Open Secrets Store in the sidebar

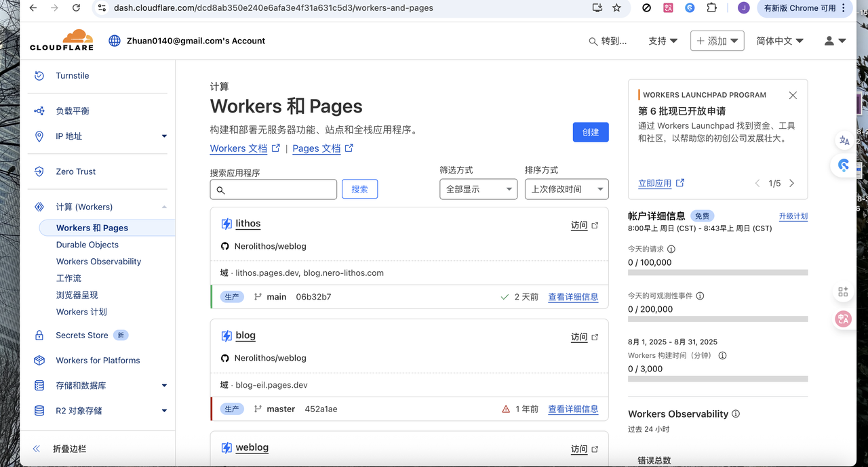(82, 336)
